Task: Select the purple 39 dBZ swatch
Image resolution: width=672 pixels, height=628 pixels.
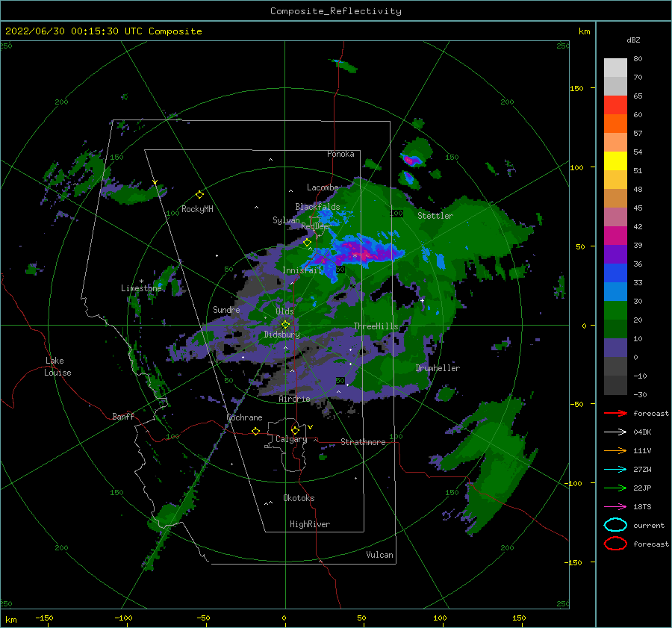Action: pos(615,254)
